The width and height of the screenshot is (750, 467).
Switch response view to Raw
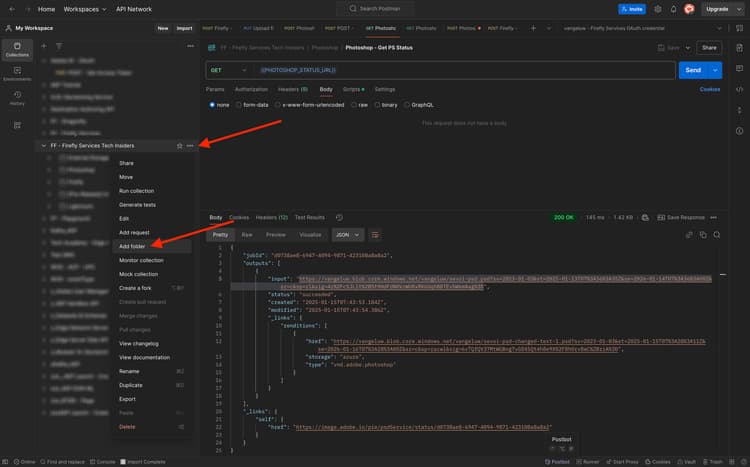[247, 235]
